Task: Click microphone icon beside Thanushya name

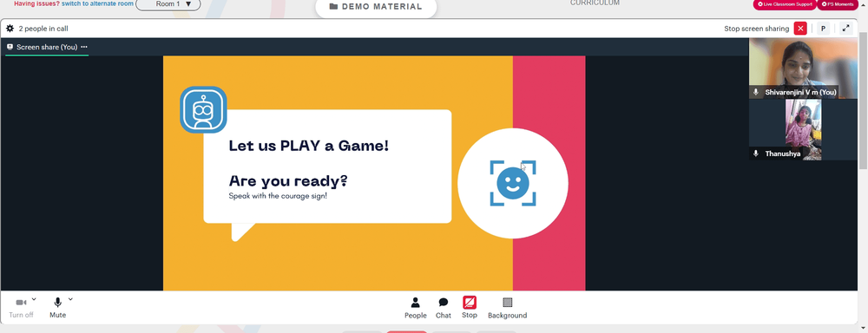Action: 756,153
